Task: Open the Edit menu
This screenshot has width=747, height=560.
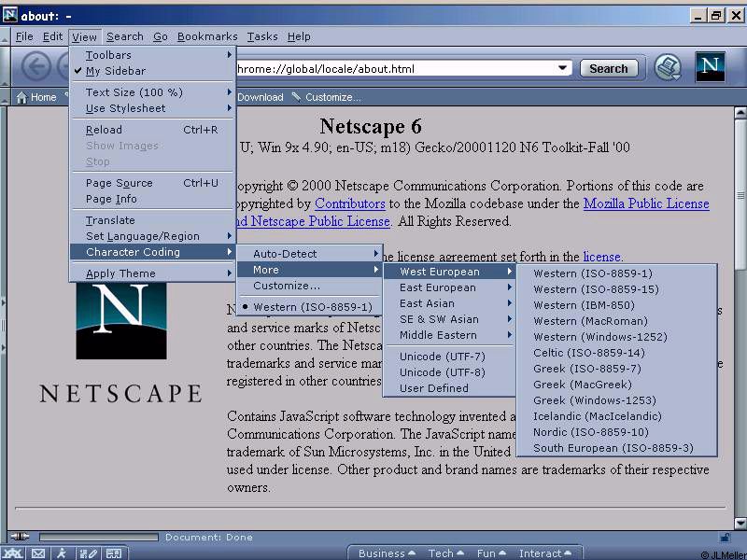Action: (x=52, y=36)
